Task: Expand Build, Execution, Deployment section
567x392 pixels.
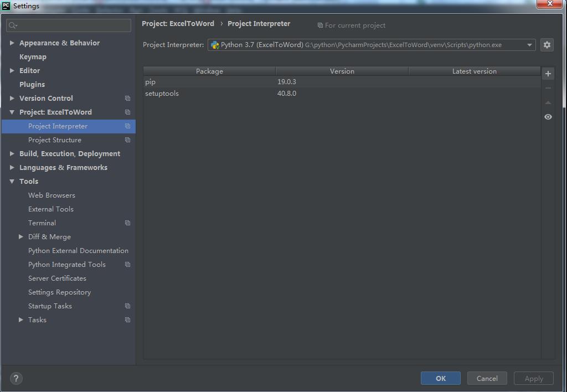Action: click(x=12, y=154)
